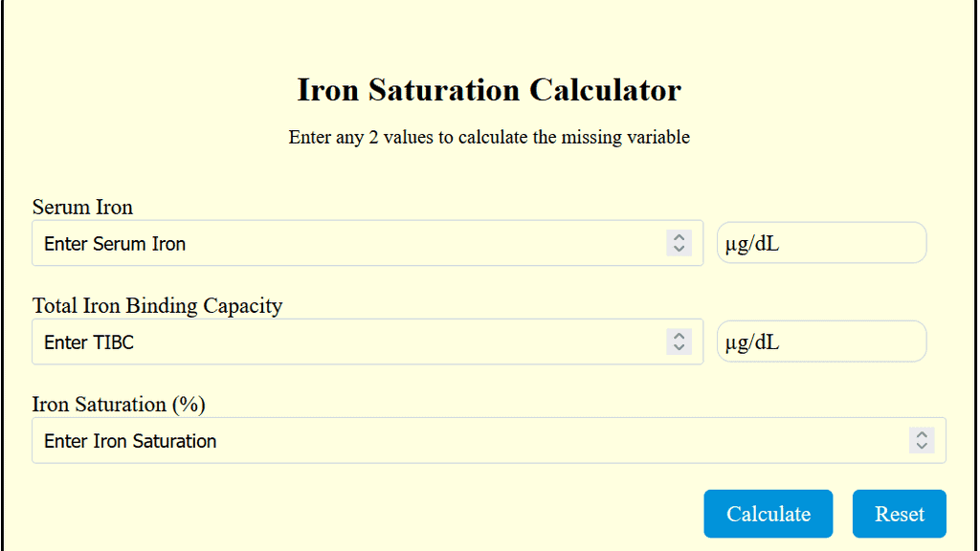Click the down arrow on Serum Iron stepper

679,249
